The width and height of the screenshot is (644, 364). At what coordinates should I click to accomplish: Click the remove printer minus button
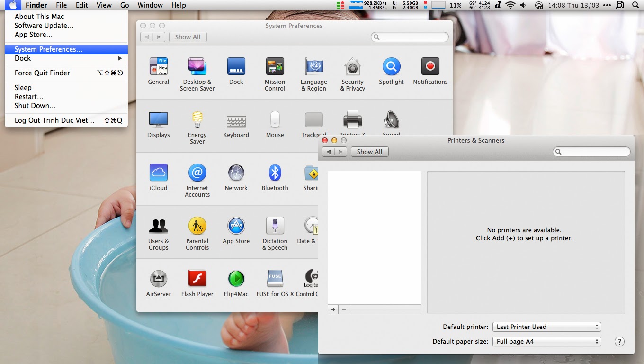tap(344, 309)
